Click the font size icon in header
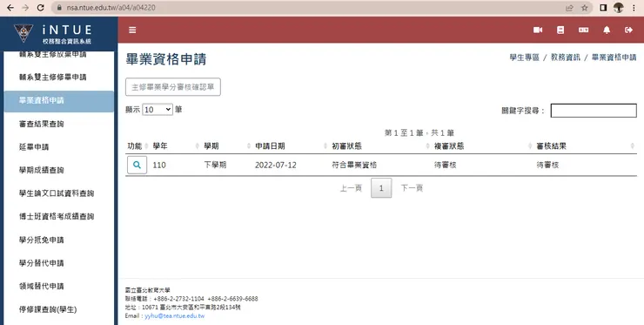Image resolution: width=644 pixels, height=325 pixels. point(583,30)
